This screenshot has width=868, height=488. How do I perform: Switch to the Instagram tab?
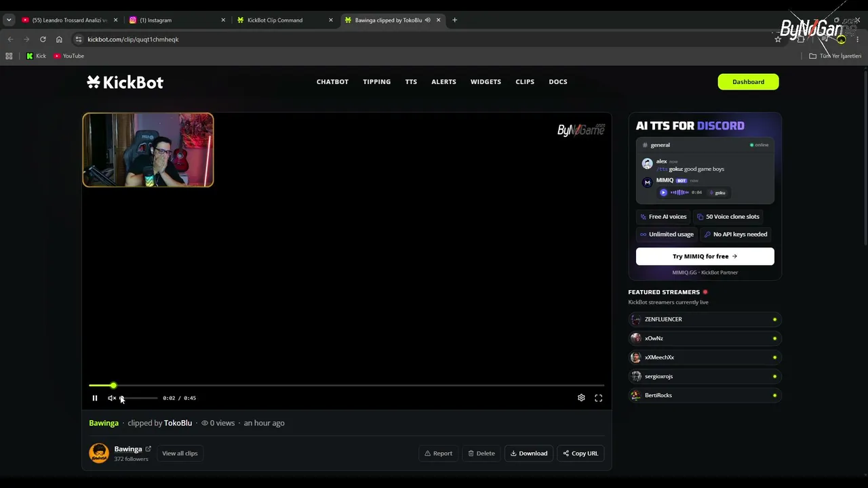(176, 20)
